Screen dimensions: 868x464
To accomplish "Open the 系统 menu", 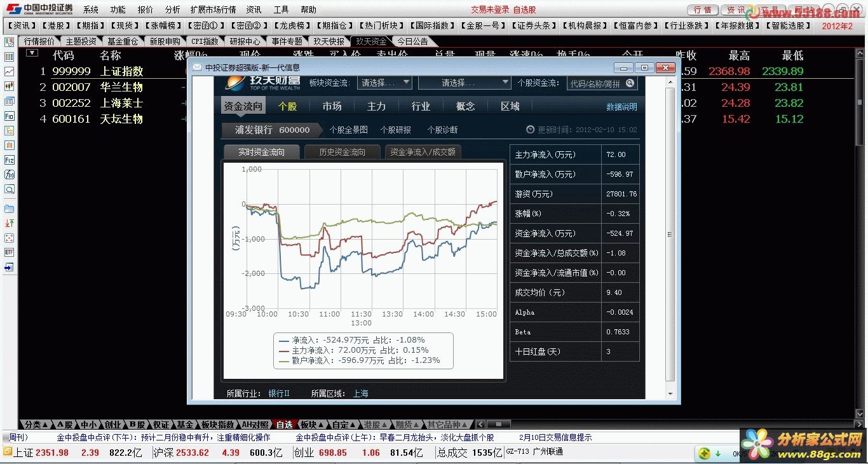I will (91, 10).
